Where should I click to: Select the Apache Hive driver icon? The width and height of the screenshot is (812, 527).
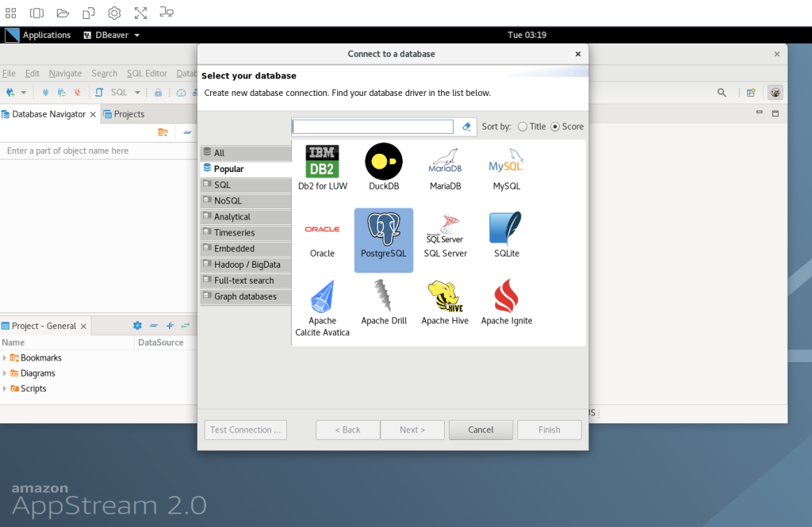(x=445, y=299)
